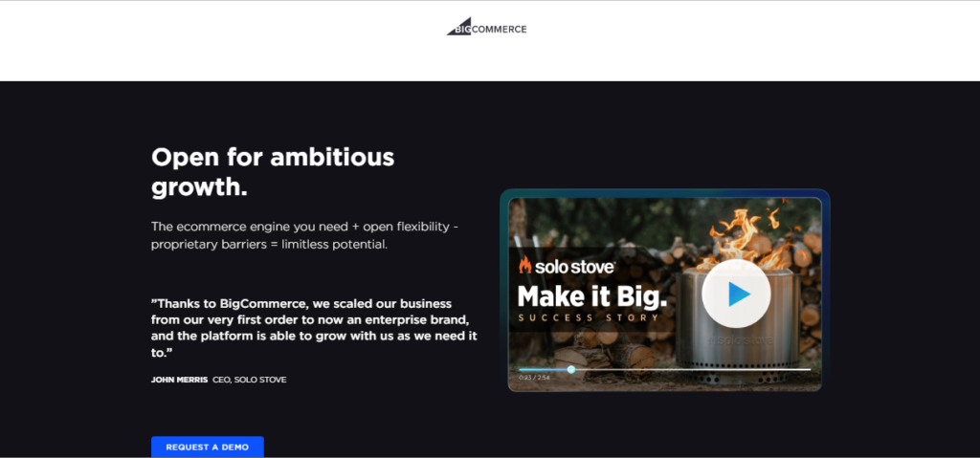Screen dimensions: 980x458
Task: Click the video progress slider handle
Action: (x=571, y=369)
